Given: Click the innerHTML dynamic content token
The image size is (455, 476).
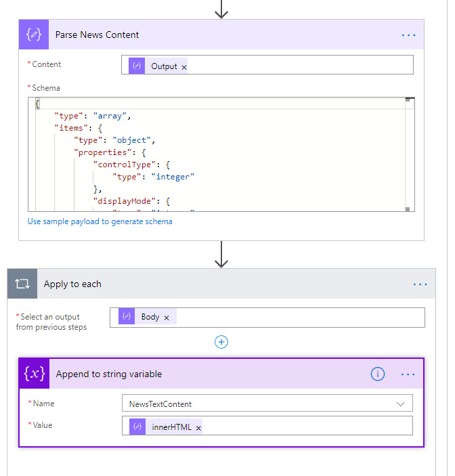Looking at the screenshot, I should 171,427.
